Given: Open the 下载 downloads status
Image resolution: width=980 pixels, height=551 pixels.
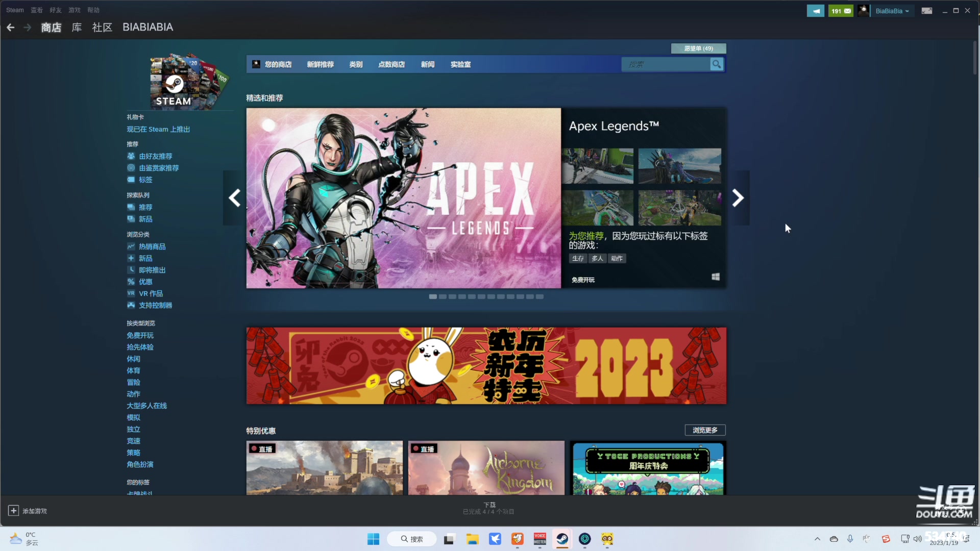Looking at the screenshot, I should pos(489,508).
